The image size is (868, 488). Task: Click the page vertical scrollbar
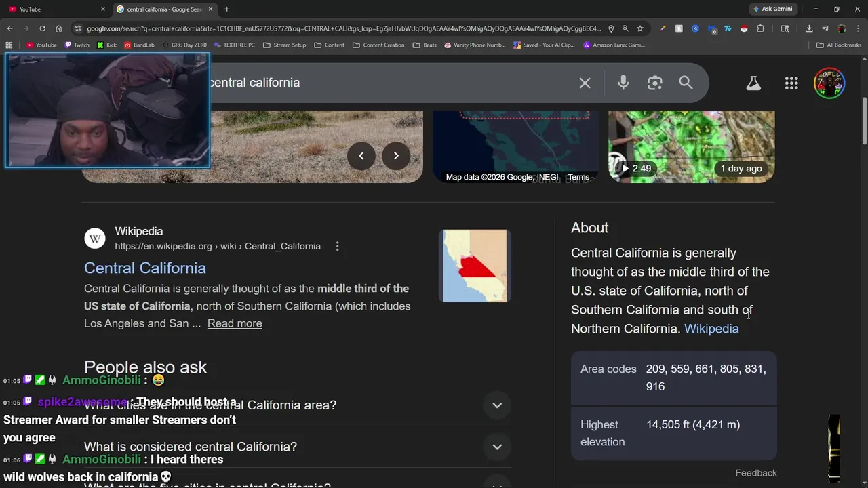pyautogui.click(x=864, y=120)
